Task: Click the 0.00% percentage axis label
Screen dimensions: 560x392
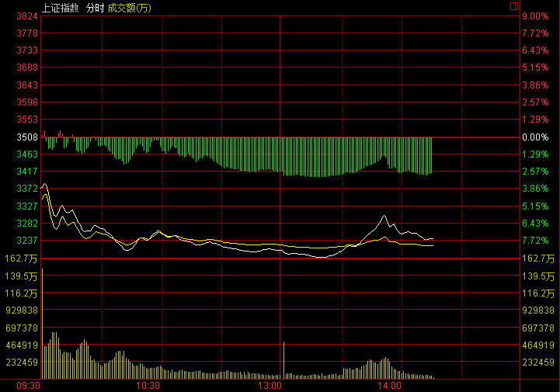Action: 535,137
